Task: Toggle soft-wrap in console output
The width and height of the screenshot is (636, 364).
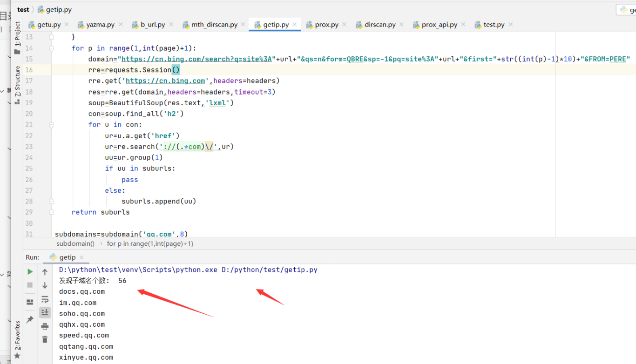Action: click(x=45, y=299)
